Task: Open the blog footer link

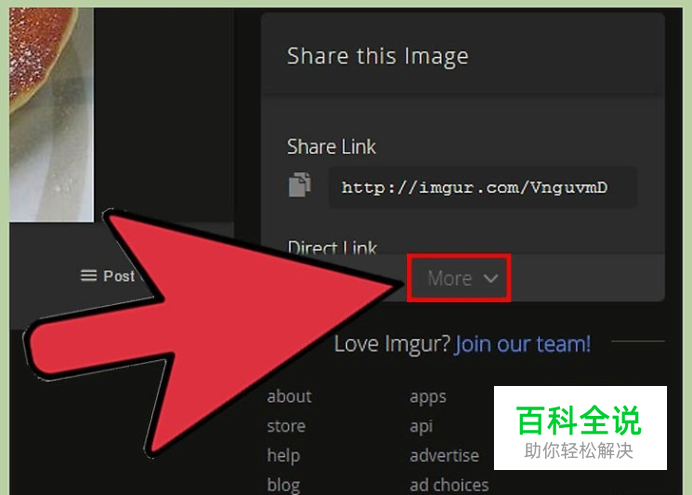Action: [x=283, y=485]
